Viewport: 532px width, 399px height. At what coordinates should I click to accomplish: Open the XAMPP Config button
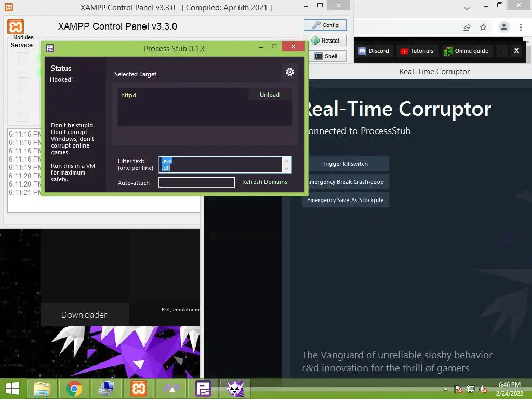tap(325, 25)
